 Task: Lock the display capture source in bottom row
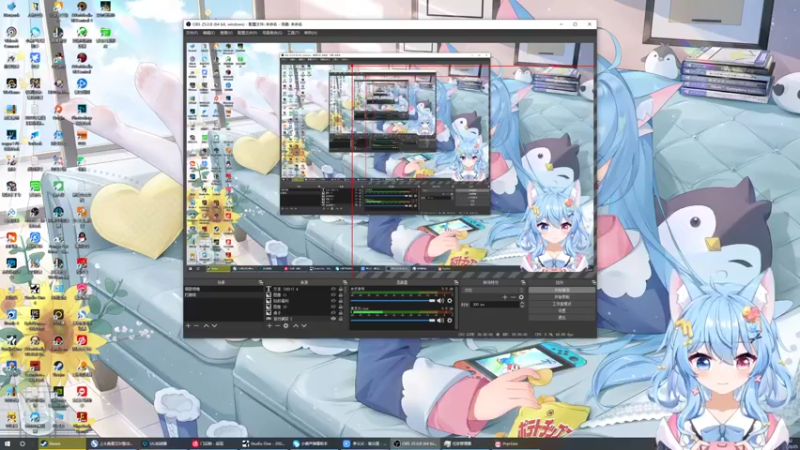click(341, 319)
